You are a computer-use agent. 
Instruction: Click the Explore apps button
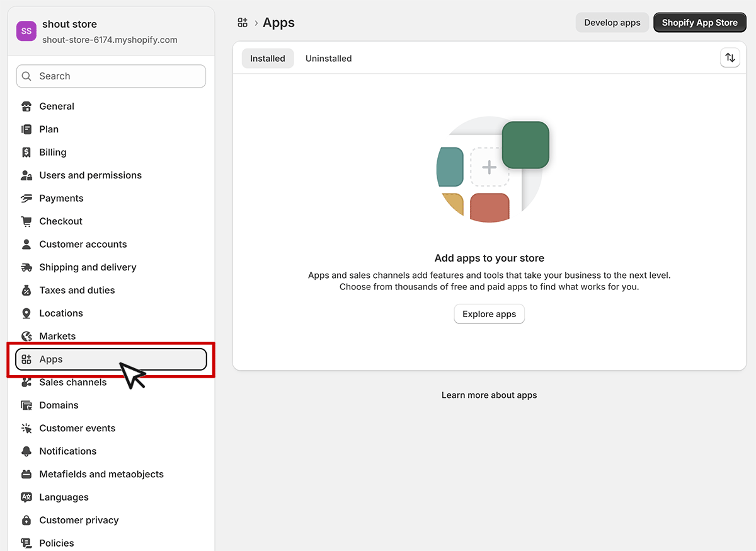(489, 313)
